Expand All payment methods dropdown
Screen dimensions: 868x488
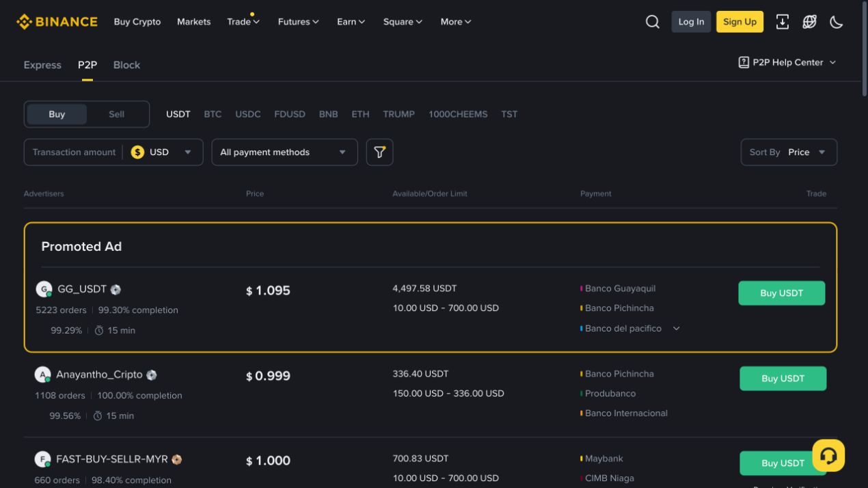(284, 152)
